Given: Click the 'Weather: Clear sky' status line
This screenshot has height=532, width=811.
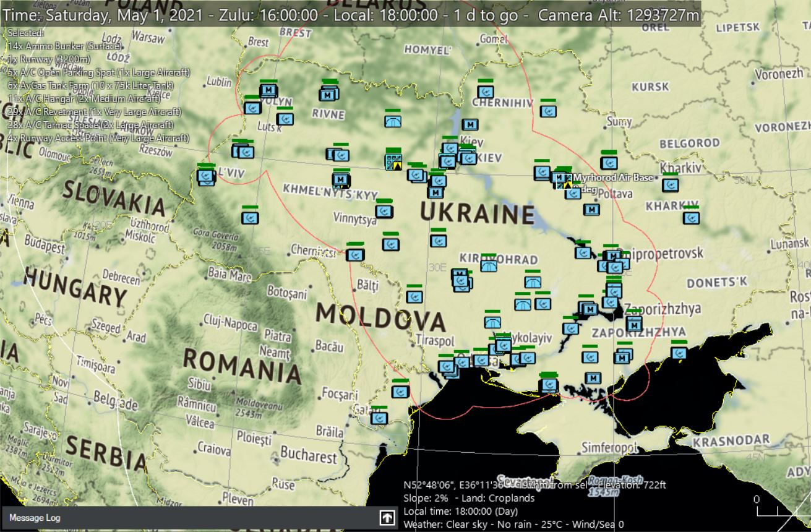Looking at the screenshot, I should pos(513,525).
